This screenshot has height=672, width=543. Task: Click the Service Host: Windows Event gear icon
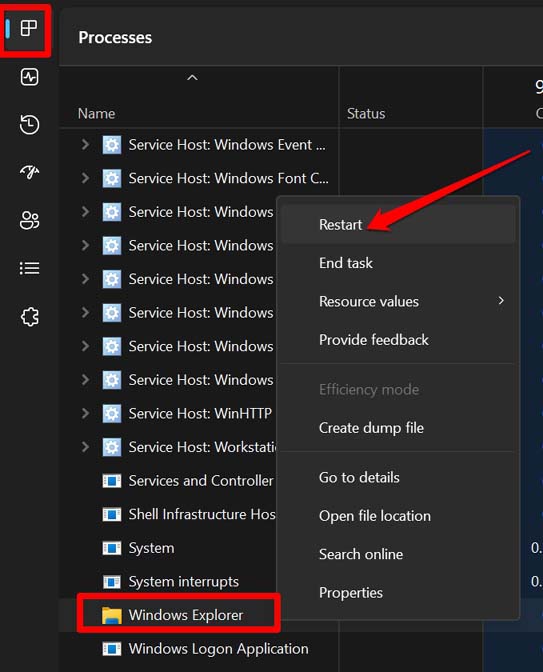click(x=112, y=145)
